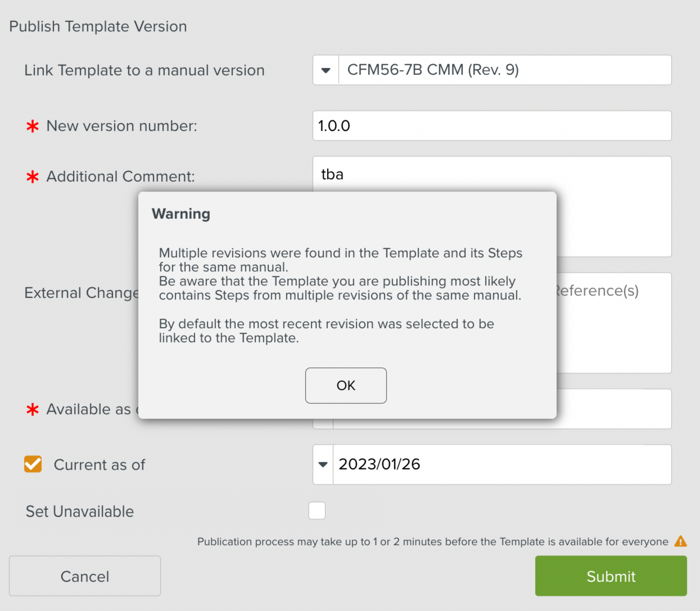700x611 pixels.
Task: Click the Publish Template Version heading
Action: pos(98,27)
